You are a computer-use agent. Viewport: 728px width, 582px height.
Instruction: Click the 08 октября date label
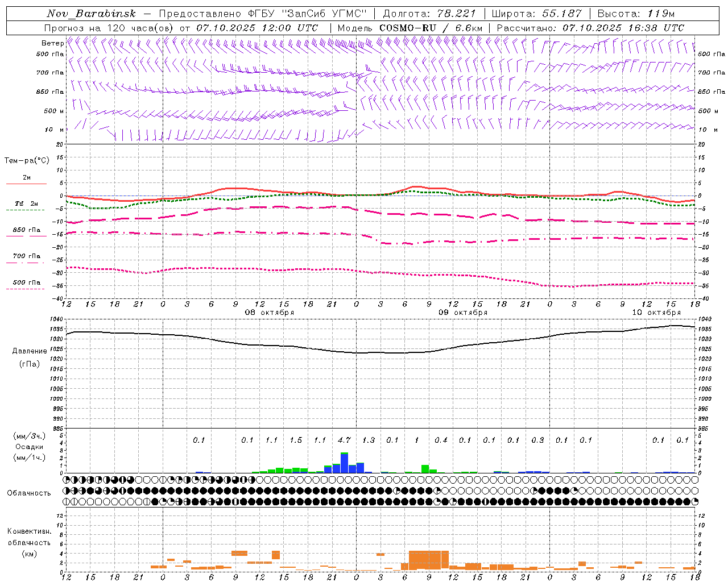coord(270,313)
